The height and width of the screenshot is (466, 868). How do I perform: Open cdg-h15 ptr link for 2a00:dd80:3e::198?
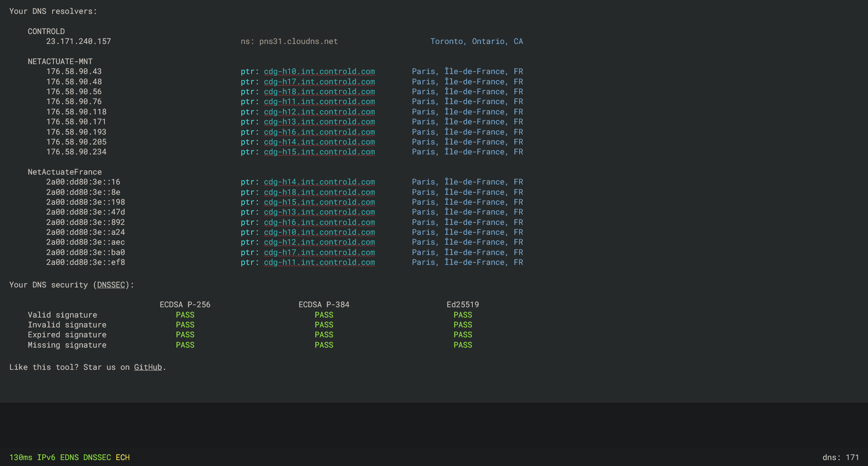pyautogui.click(x=319, y=202)
